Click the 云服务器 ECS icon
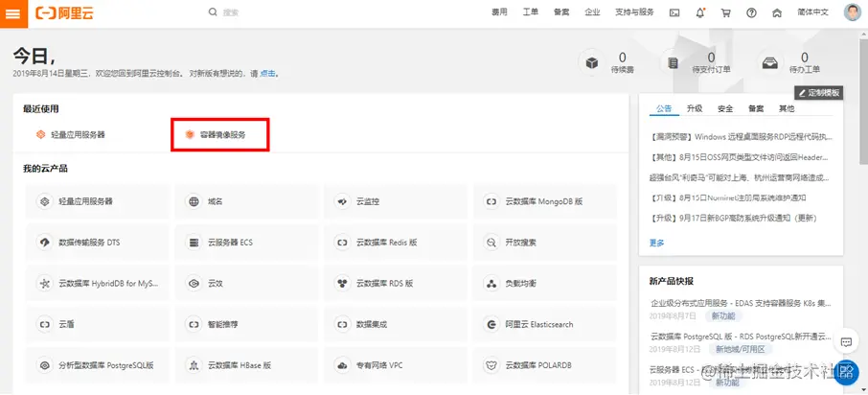 click(x=194, y=243)
